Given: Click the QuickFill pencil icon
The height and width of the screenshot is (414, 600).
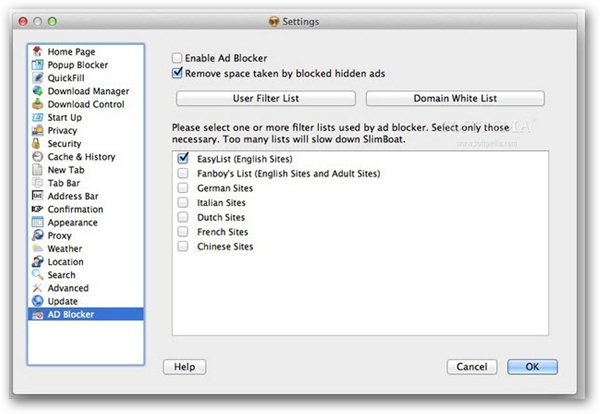Looking at the screenshot, I should (x=38, y=78).
